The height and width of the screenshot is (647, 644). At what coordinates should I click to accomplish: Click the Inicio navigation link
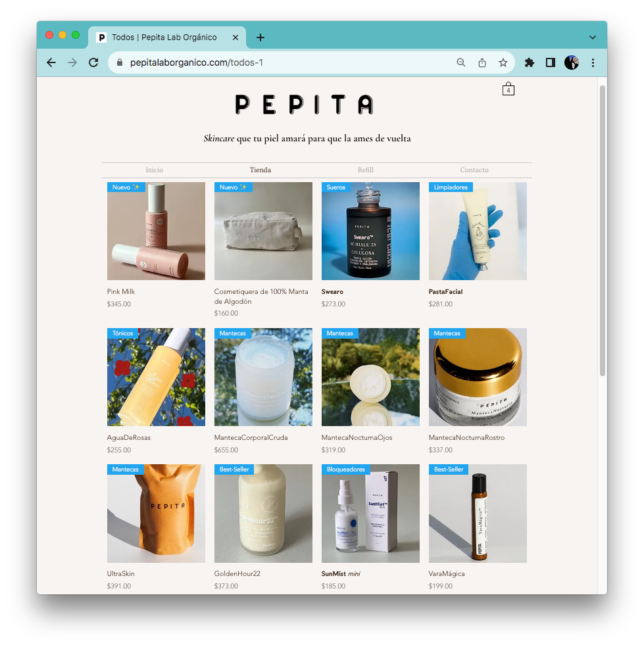click(154, 170)
